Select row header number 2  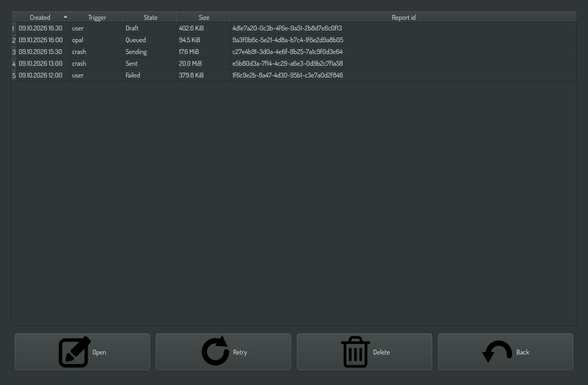[x=14, y=40]
